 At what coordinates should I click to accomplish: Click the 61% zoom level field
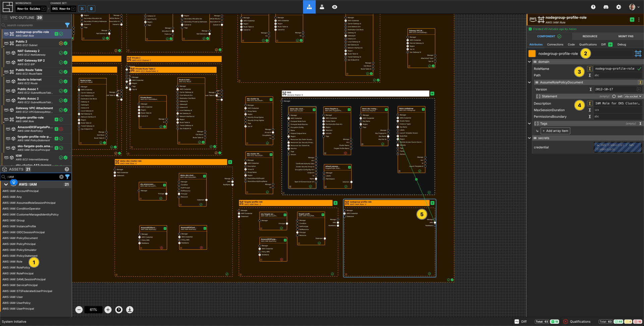(93, 310)
